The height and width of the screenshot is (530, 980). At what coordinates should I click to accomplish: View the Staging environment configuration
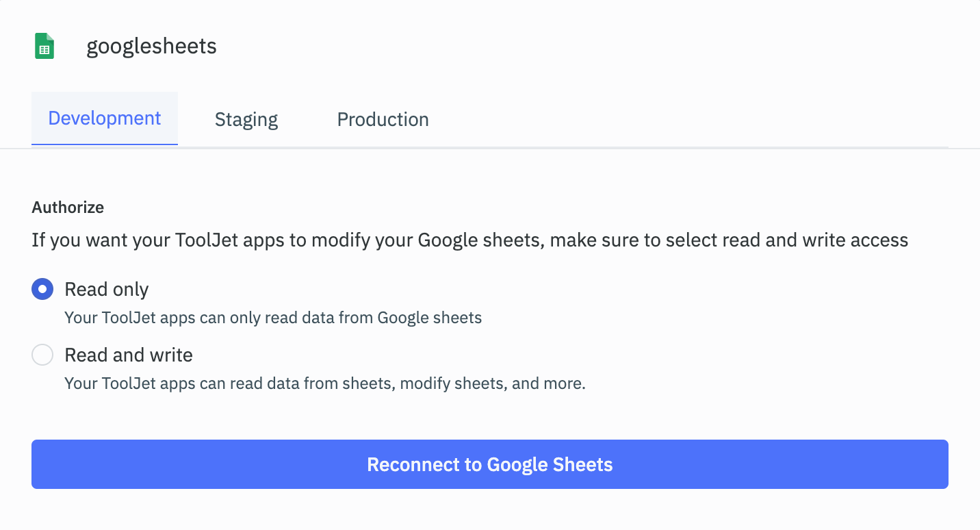coord(246,119)
